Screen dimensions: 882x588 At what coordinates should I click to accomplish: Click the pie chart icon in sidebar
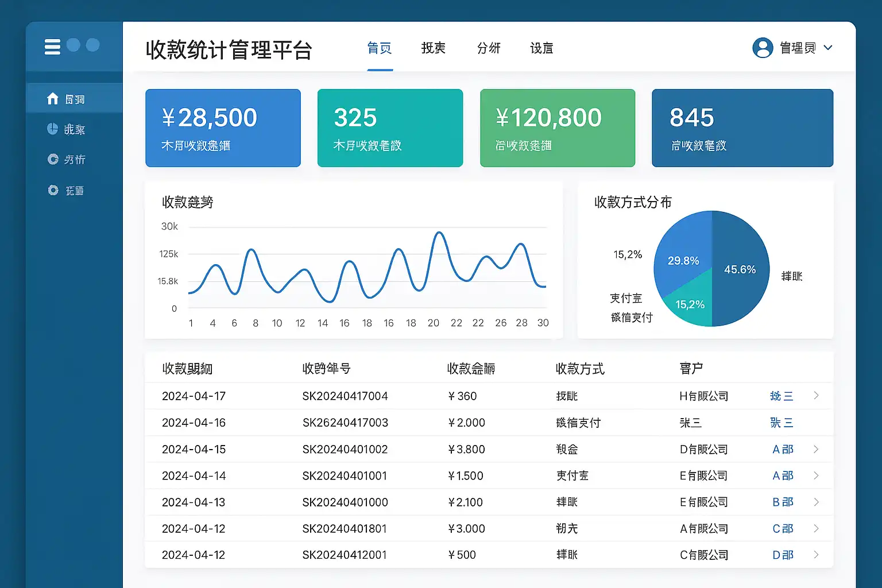click(x=53, y=129)
